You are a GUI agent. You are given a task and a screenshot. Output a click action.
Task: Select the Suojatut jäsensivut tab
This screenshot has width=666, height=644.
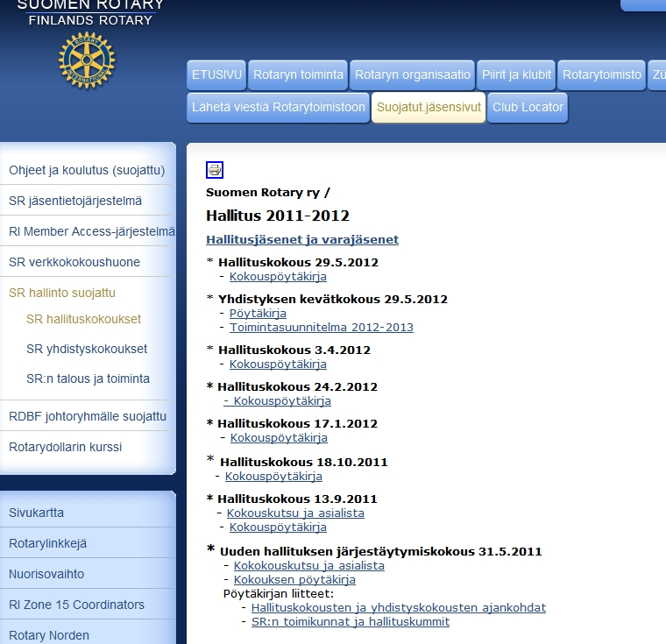pos(429,107)
